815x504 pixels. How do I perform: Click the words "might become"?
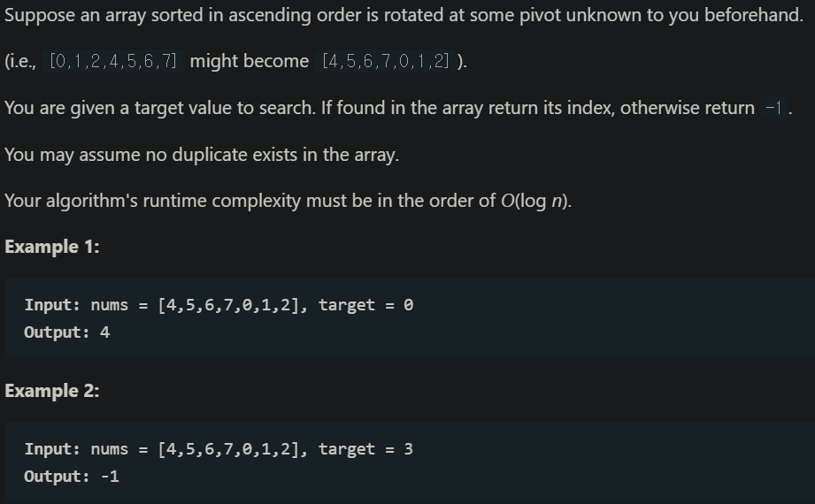(x=249, y=61)
